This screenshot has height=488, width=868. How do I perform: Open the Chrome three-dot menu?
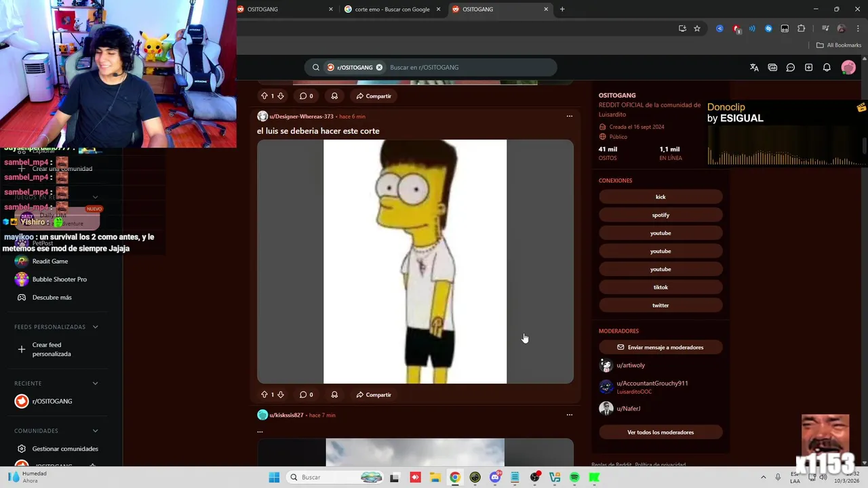click(x=856, y=28)
